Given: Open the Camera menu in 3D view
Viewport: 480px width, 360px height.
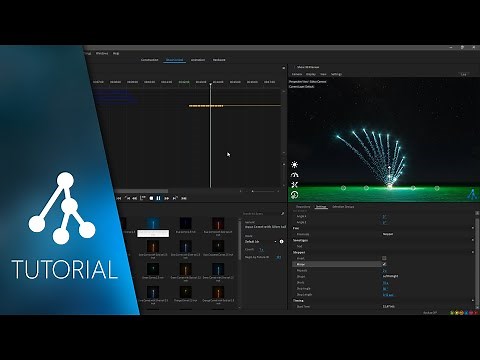Looking at the screenshot, I should pyautogui.click(x=297, y=74).
